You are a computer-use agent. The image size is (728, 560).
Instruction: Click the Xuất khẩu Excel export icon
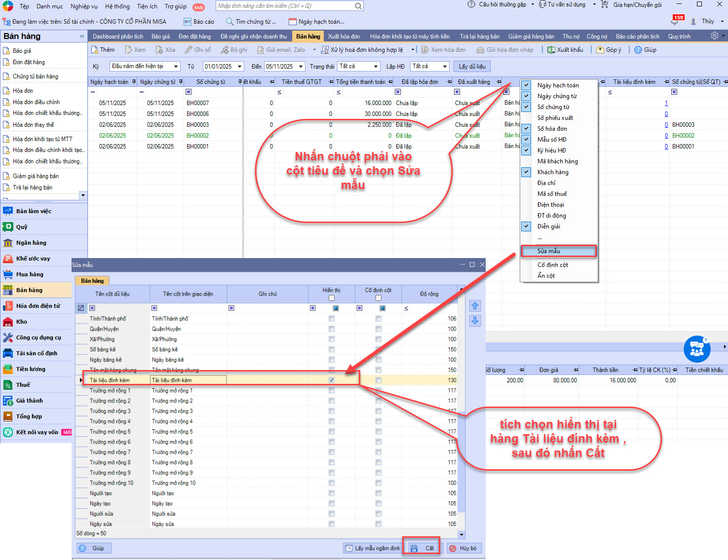point(551,50)
